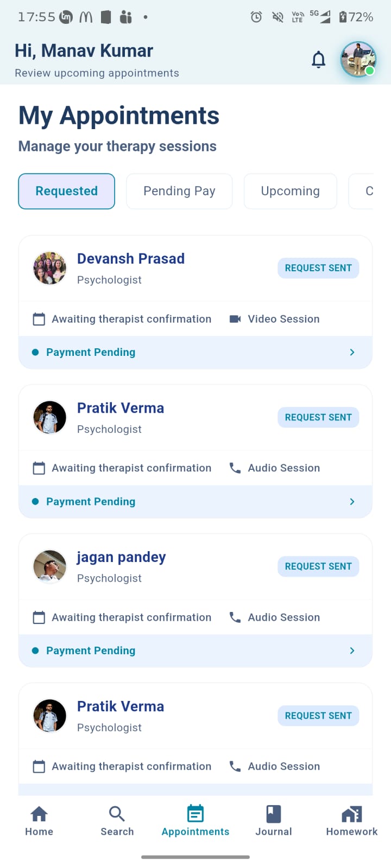Expand jagan pandey's Payment Pending chevron

tap(352, 650)
